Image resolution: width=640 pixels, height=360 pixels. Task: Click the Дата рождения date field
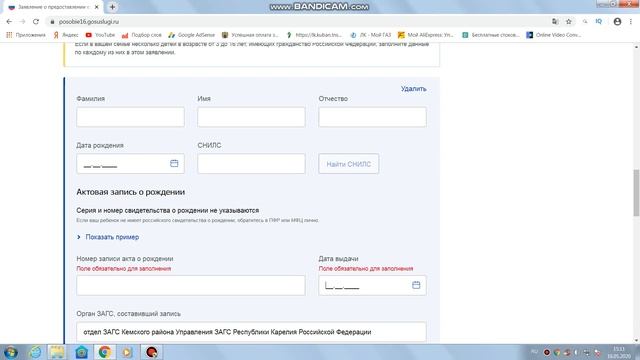(130, 164)
